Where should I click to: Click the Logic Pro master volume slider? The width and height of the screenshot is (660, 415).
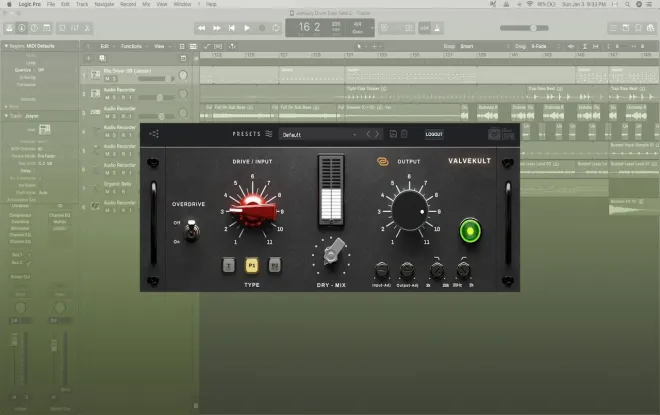[524, 28]
